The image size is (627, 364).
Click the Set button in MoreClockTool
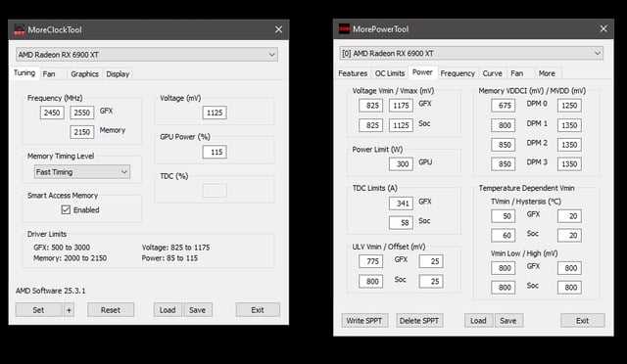tap(38, 309)
